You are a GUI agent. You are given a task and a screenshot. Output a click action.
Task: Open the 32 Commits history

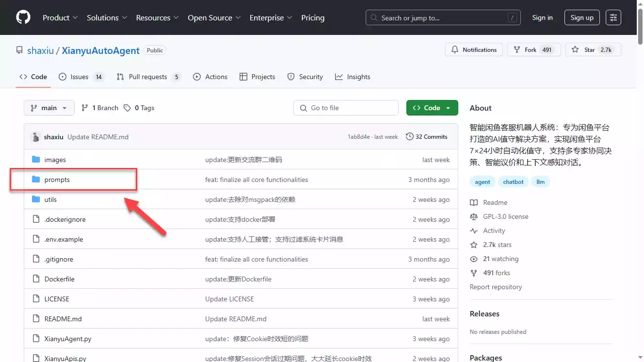pyautogui.click(x=426, y=137)
